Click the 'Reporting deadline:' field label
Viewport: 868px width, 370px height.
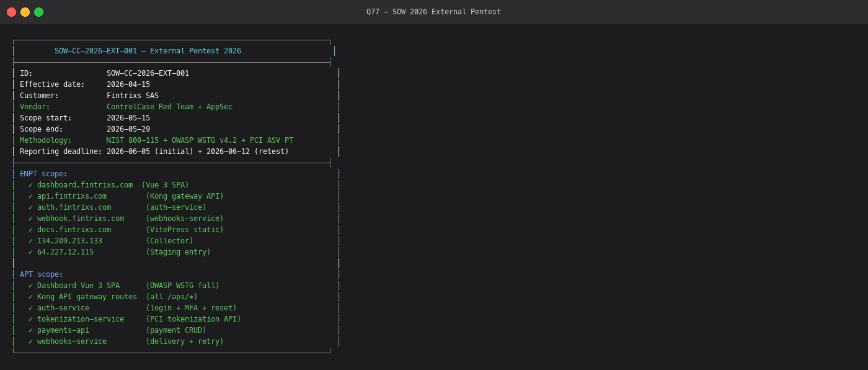61,151
